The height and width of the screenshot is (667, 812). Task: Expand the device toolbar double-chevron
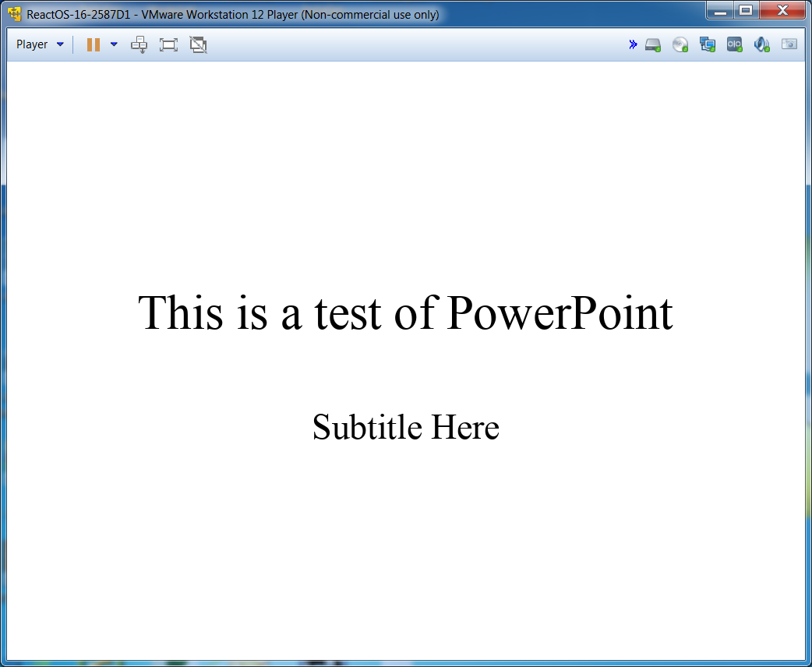click(x=633, y=44)
